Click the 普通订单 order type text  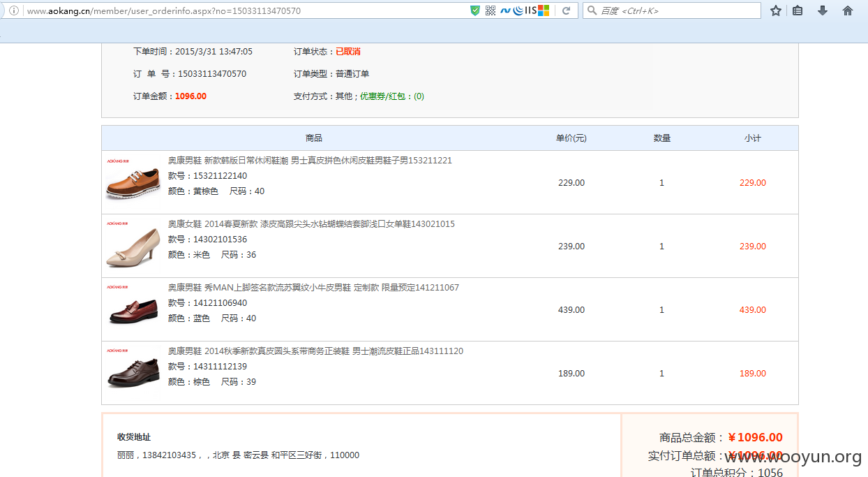coord(352,74)
